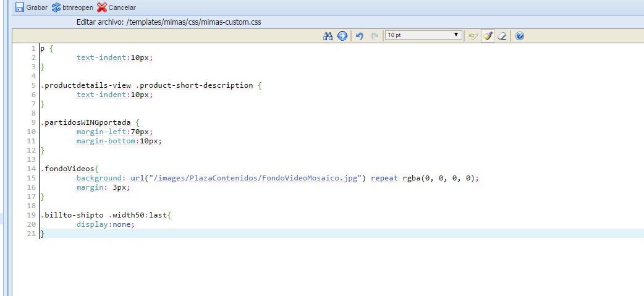The height and width of the screenshot is (296, 644).
Task: Open the 10 pt font size dropdown
Action: point(423,35)
